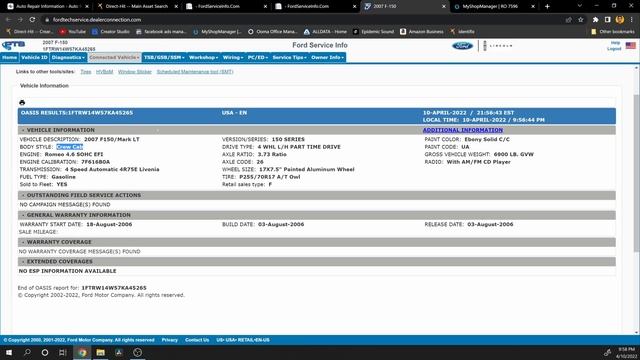The width and height of the screenshot is (640, 360).
Task: Collapse General Warranty Information section
Action: 23,215
